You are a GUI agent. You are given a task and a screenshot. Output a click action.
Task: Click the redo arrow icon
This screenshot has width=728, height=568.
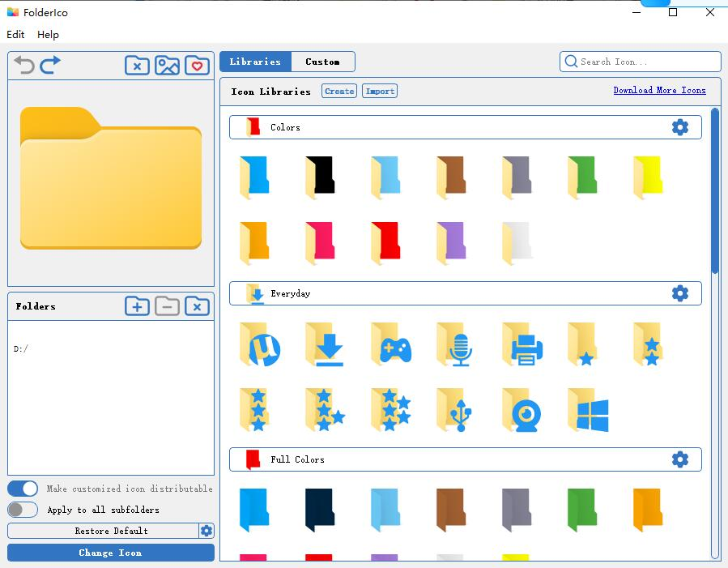click(x=50, y=65)
